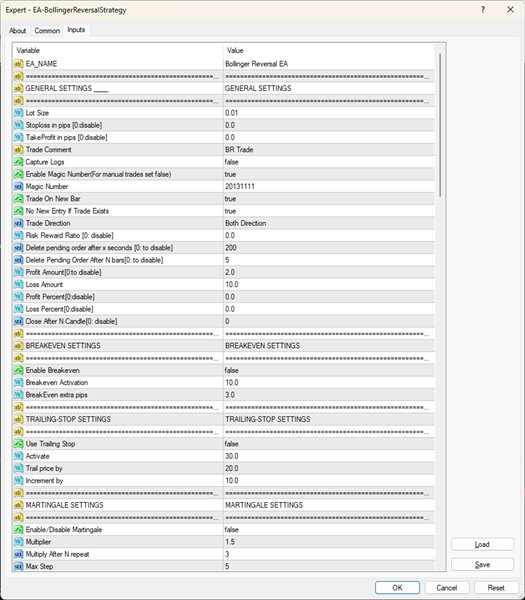Click the help question mark icon
Viewport: 525px width, 600px height.
[483, 10]
